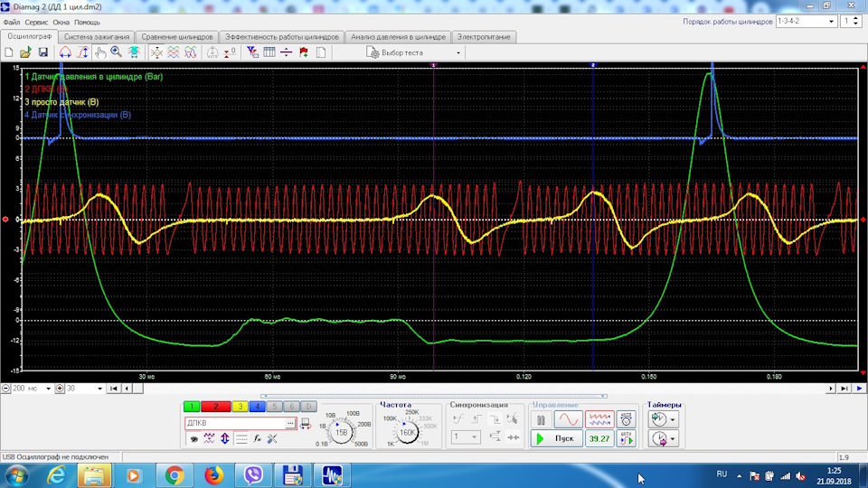
Task: Click the zero level alignment icon
Action: point(230,52)
